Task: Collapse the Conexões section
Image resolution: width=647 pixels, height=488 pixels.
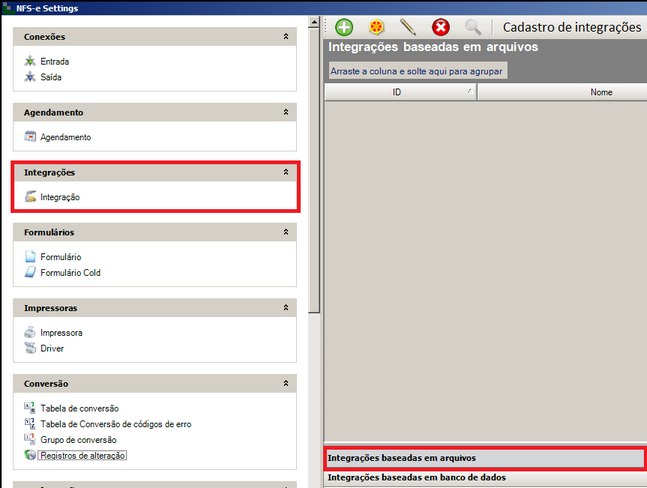Action: pos(286,37)
